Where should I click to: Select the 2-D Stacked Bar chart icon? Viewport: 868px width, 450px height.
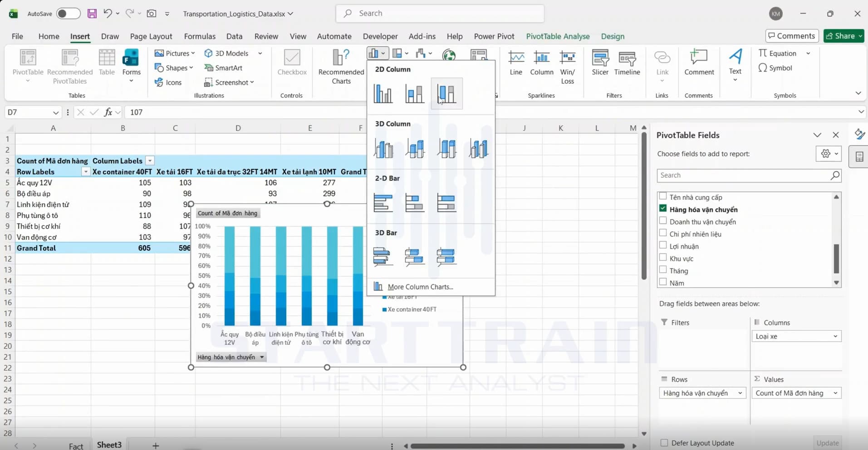pyautogui.click(x=415, y=203)
